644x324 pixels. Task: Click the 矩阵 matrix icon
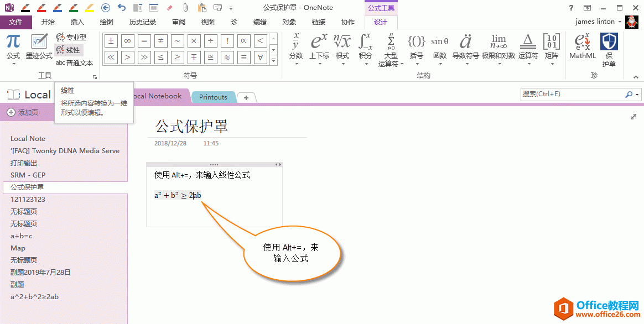pyautogui.click(x=552, y=47)
